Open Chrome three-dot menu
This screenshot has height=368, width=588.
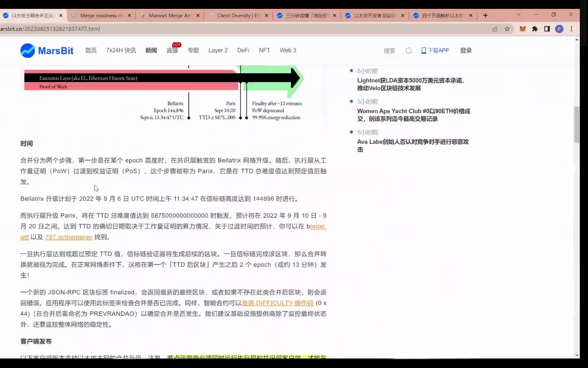572,29
